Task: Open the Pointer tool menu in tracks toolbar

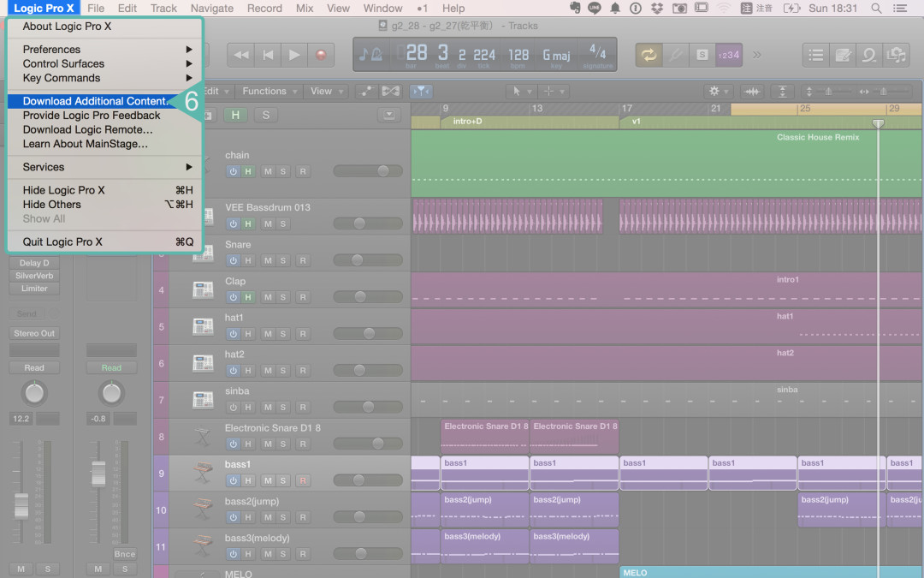Action: click(520, 91)
